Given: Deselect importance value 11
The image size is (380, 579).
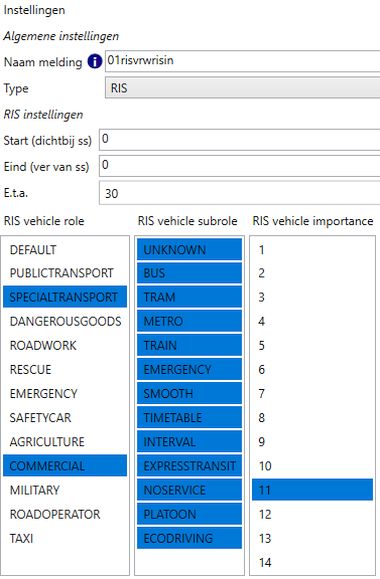Looking at the screenshot, I should 312,490.
